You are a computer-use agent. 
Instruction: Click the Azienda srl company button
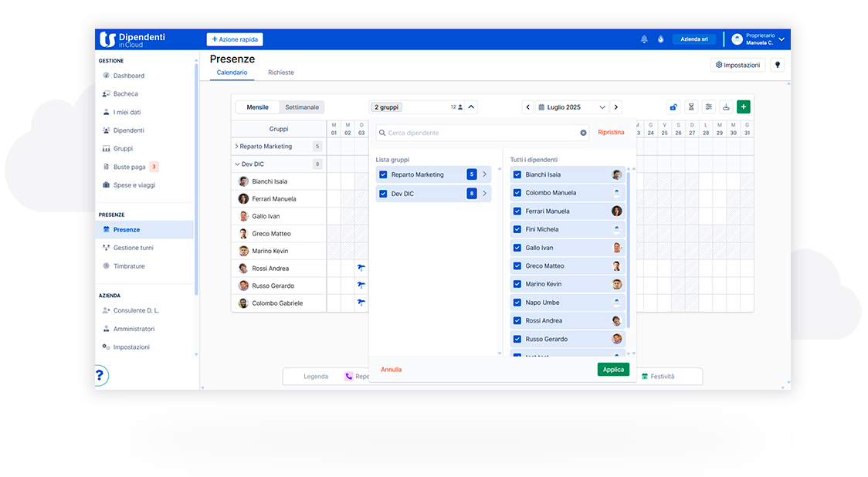pos(694,39)
